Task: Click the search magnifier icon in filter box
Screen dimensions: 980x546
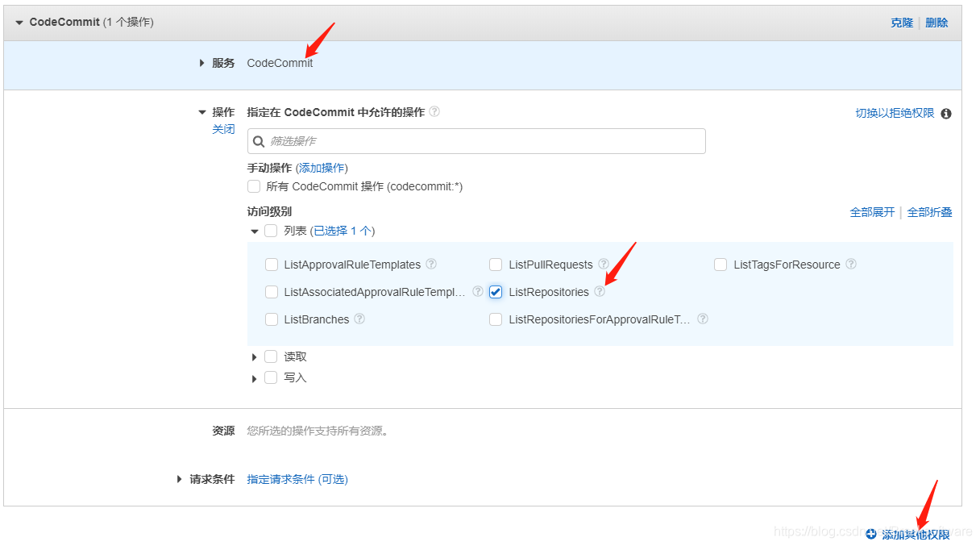Action: coord(259,141)
